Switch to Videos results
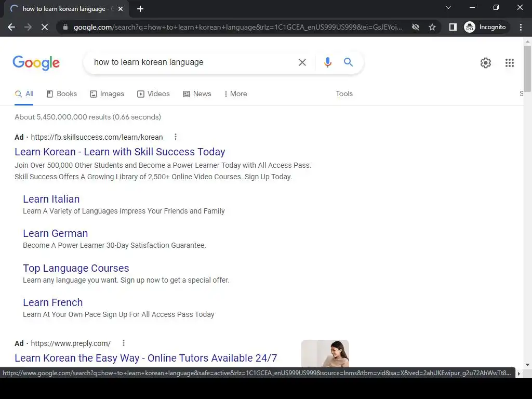This screenshot has height=399, width=532. coord(153,94)
